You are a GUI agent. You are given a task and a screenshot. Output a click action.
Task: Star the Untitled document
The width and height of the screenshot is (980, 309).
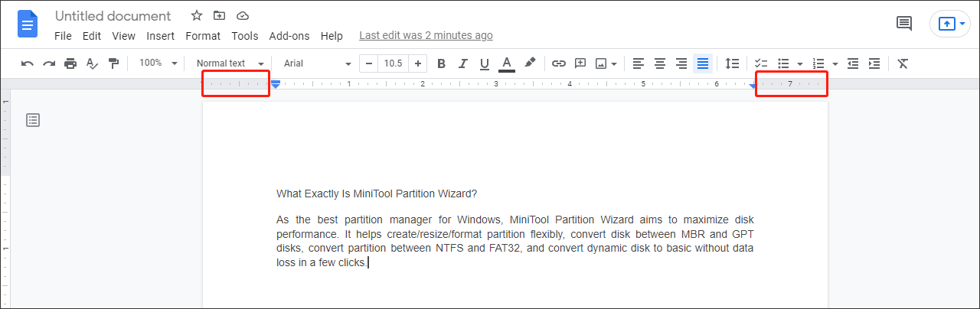tap(197, 16)
